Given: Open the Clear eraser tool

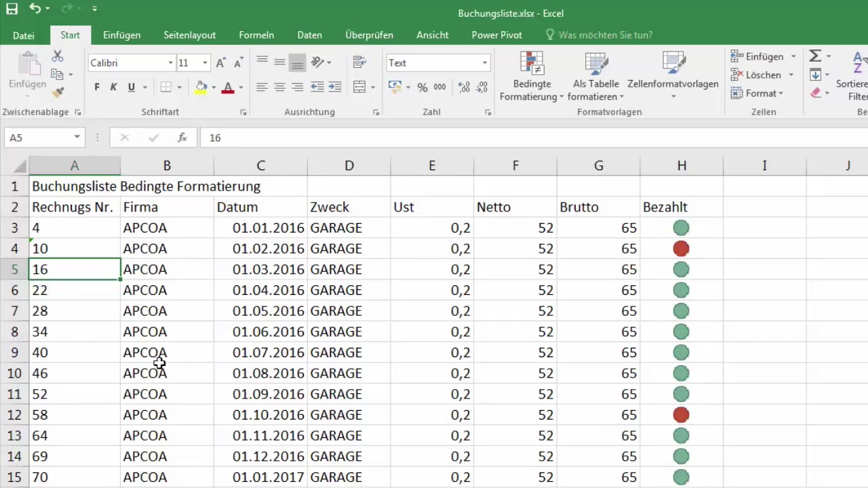Looking at the screenshot, I should click(x=816, y=93).
